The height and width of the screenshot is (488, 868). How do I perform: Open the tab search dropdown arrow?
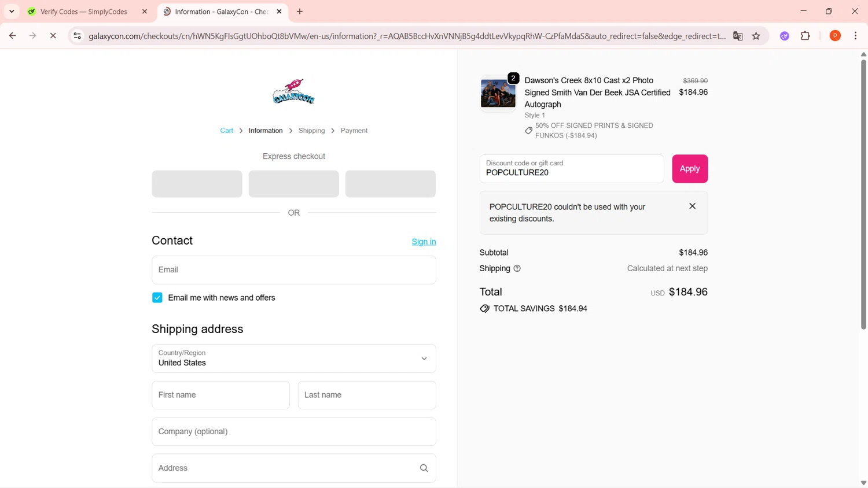12,12
